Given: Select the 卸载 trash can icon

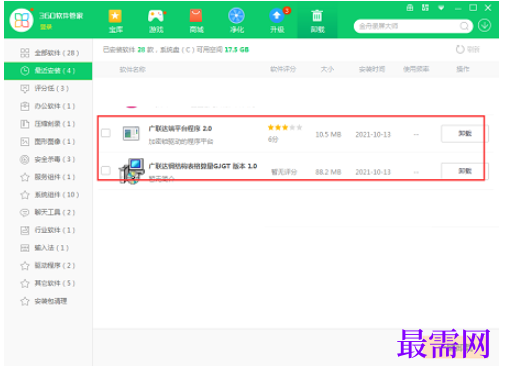Looking at the screenshot, I should point(317,16).
